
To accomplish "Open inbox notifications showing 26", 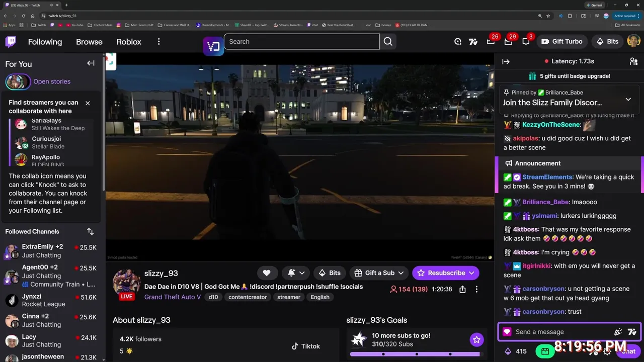I will coord(491,42).
